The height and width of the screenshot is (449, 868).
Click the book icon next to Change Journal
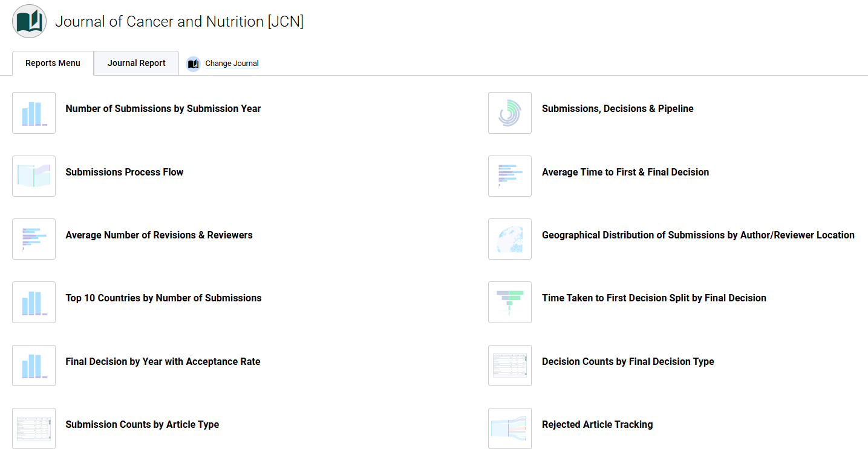coord(193,64)
